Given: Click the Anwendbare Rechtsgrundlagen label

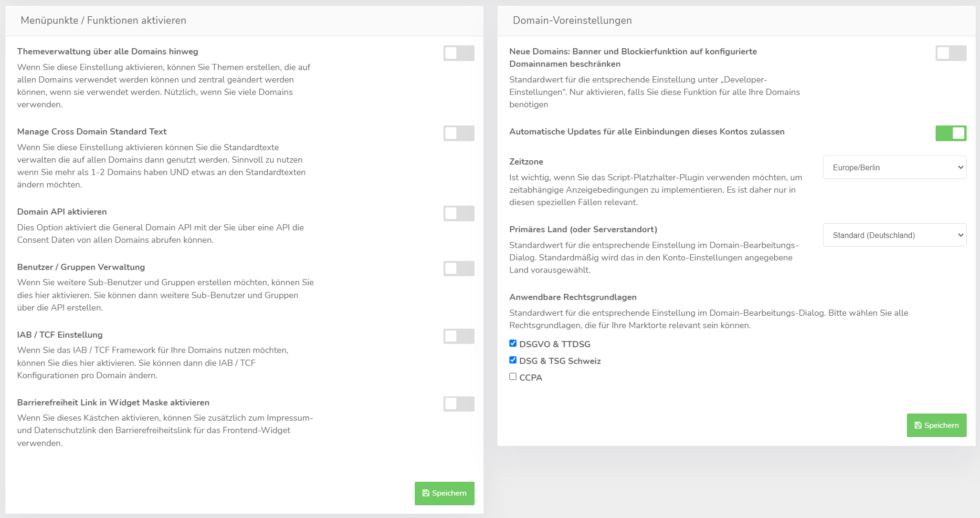Looking at the screenshot, I should coord(573,297).
